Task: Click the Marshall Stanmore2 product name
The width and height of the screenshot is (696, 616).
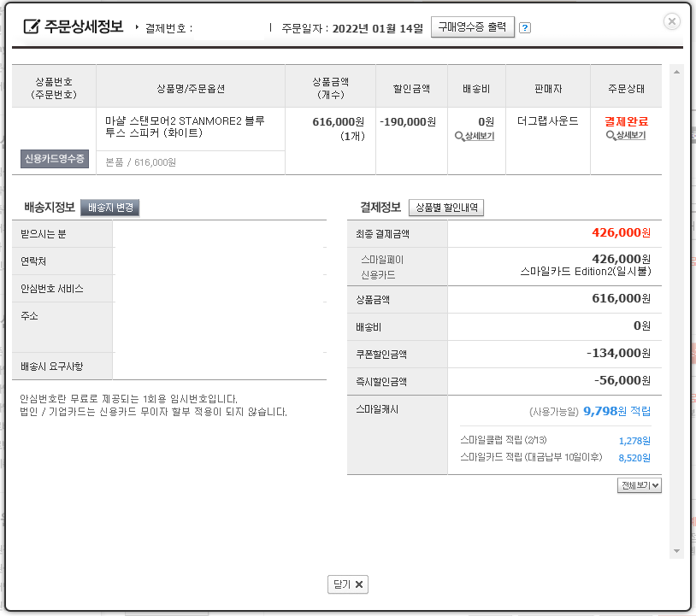Action: [185, 126]
